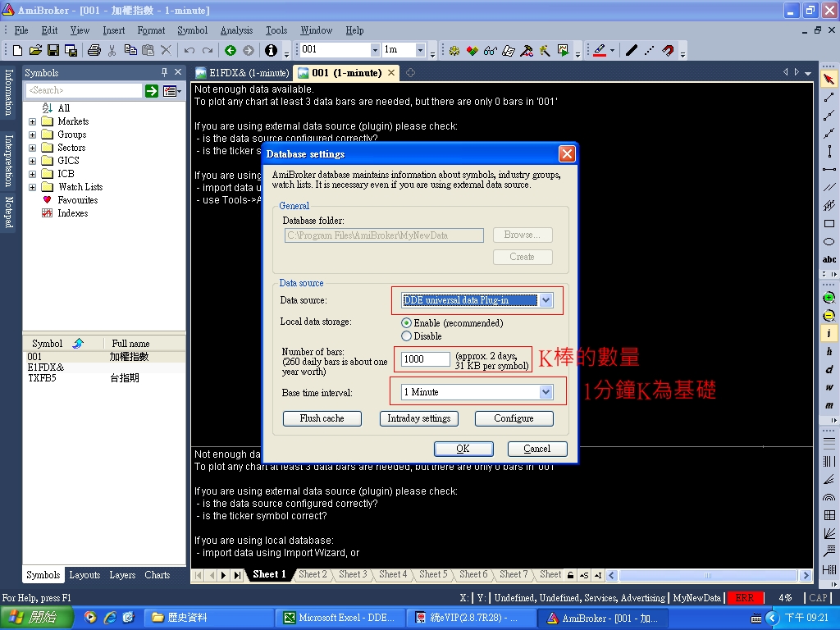Select the rectangle drawing tool
840x630 pixels.
coord(829,223)
